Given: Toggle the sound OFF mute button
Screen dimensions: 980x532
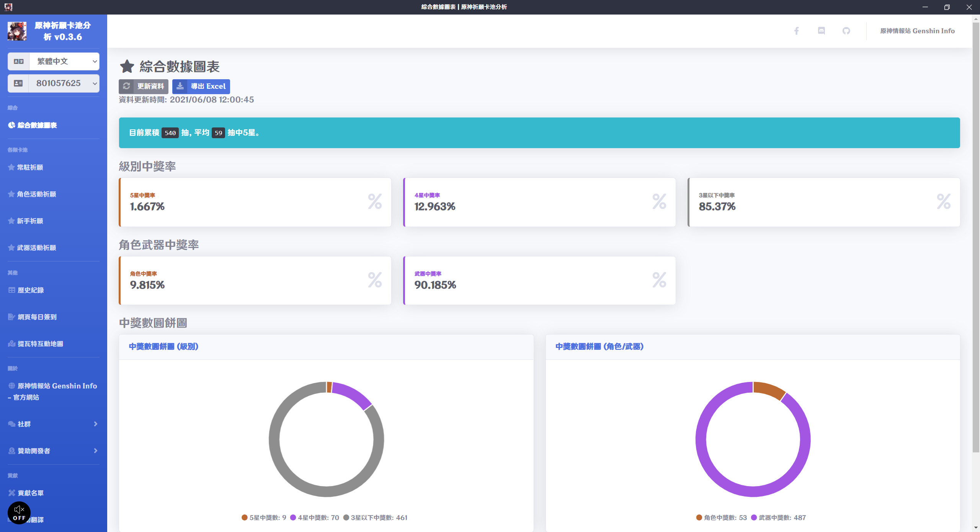Looking at the screenshot, I should pos(19,513).
